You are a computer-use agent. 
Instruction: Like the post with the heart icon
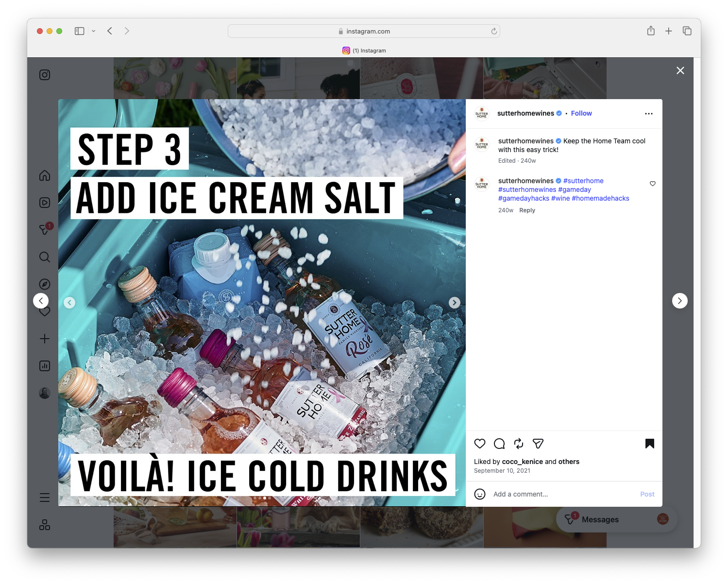pos(480,444)
